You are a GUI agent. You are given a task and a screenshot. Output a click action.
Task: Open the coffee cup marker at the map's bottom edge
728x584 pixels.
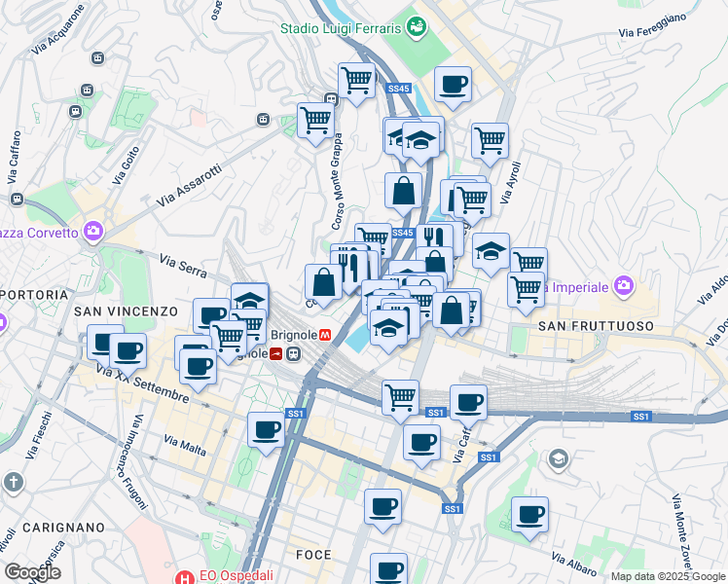pos(388,569)
